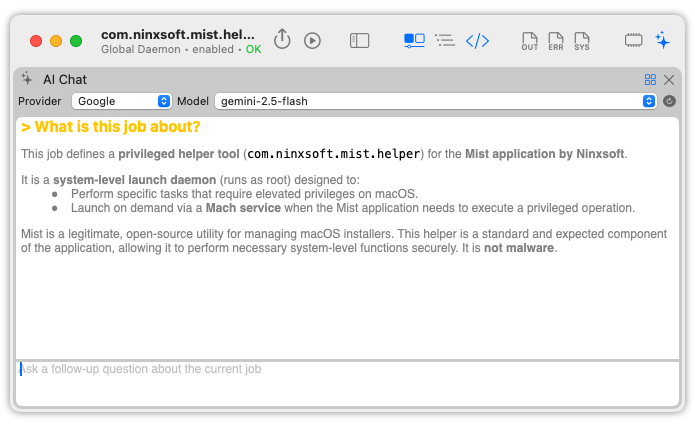Viewport: 695px width, 427px height.
Task: Open the system SYS log file
Action: pyautogui.click(x=582, y=41)
